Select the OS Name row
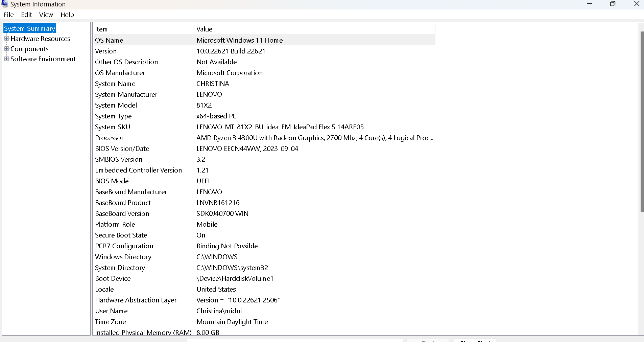The height and width of the screenshot is (342, 644). coord(264,40)
